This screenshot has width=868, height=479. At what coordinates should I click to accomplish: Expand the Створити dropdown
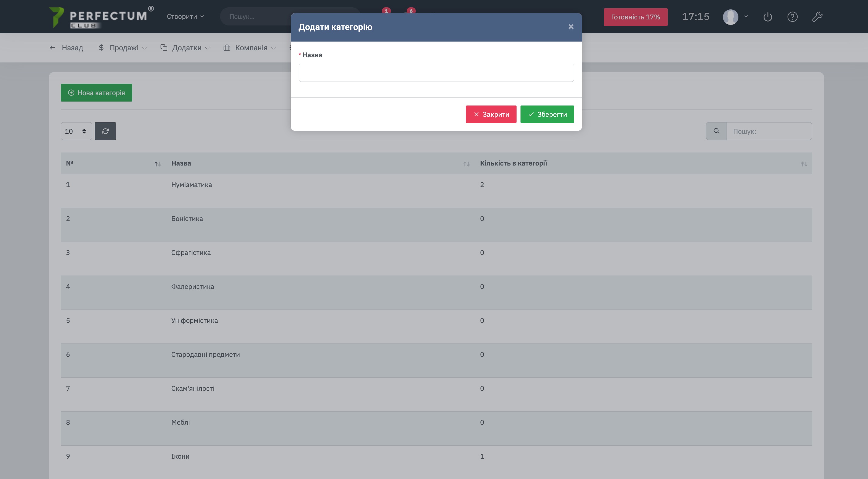coord(185,16)
